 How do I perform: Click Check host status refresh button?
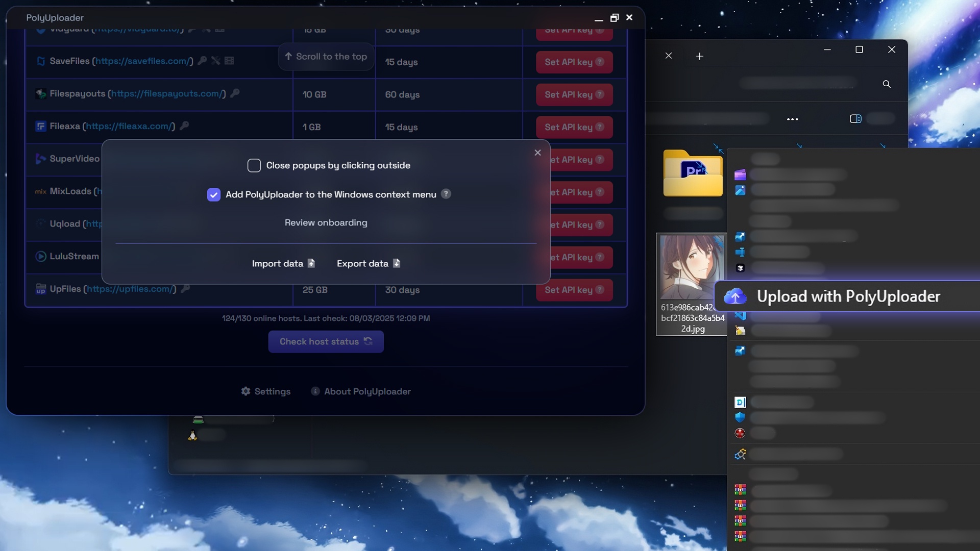coord(326,341)
